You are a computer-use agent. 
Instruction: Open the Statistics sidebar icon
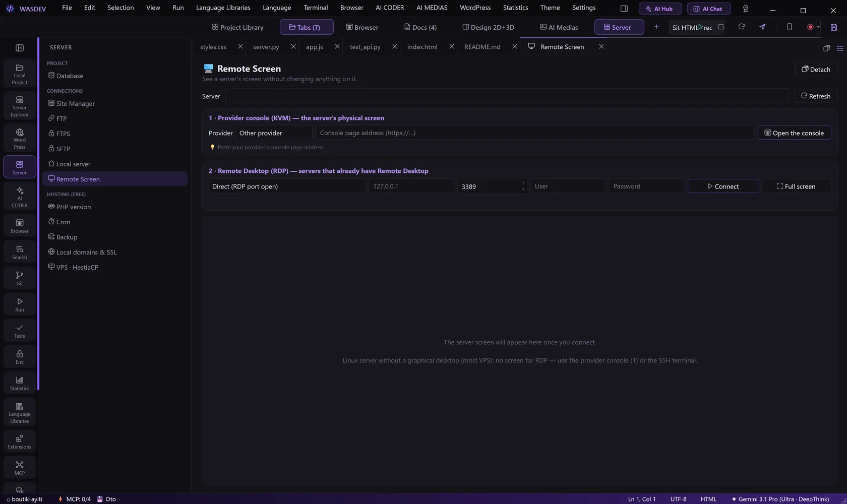(20, 383)
